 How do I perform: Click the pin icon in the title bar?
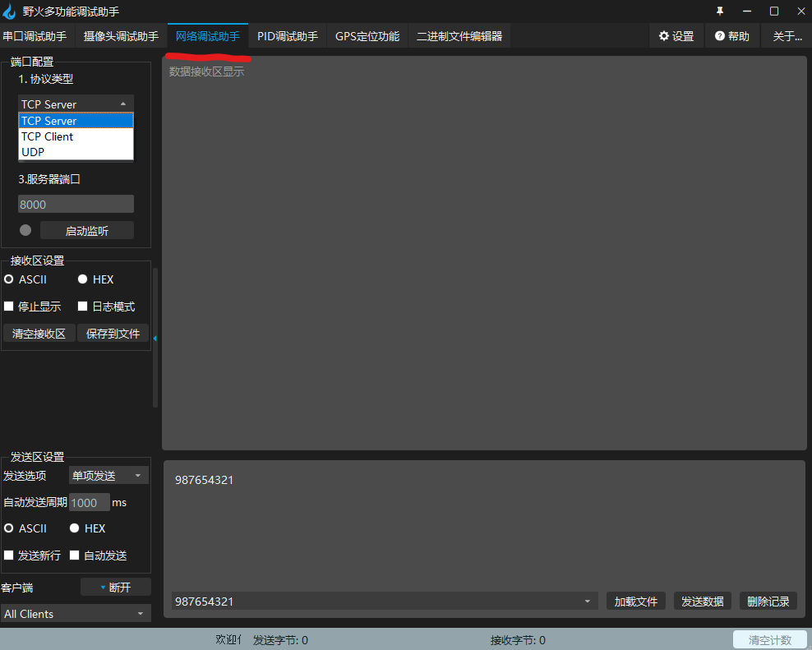click(719, 11)
